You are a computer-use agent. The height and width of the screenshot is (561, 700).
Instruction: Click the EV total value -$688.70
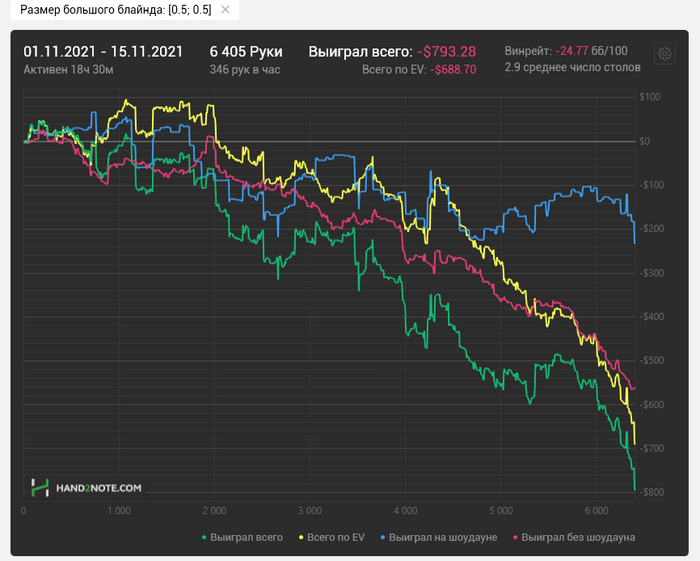453,70
